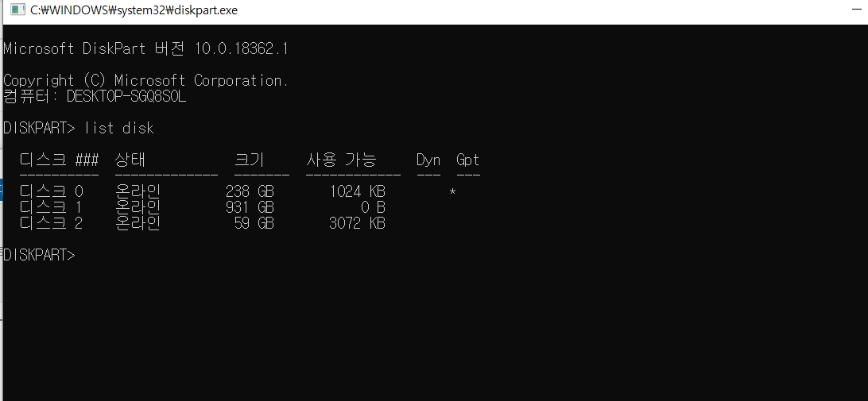
Task: Click the '사용 가능' column header
Action: 341,160
